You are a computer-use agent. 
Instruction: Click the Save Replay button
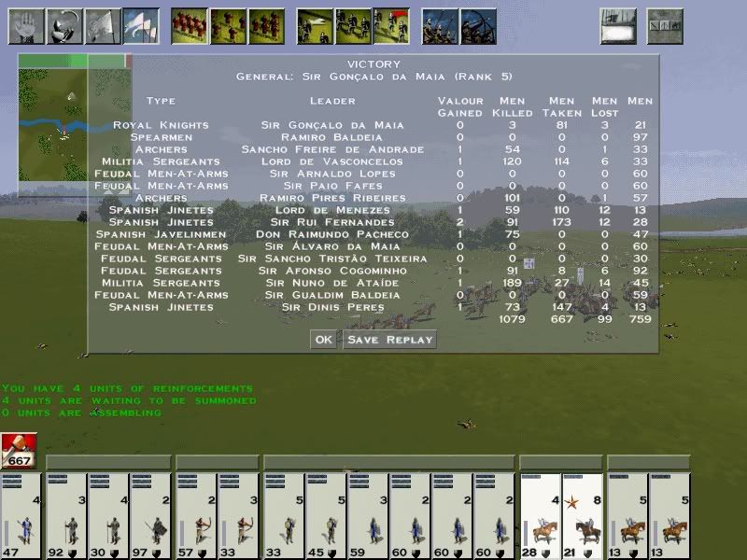pos(389,340)
